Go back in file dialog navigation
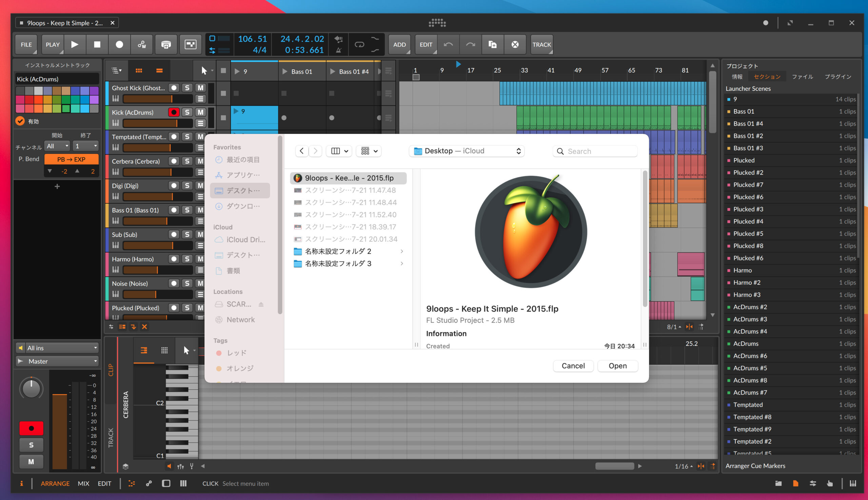The height and width of the screenshot is (500, 868). pyautogui.click(x=301, y=151)
